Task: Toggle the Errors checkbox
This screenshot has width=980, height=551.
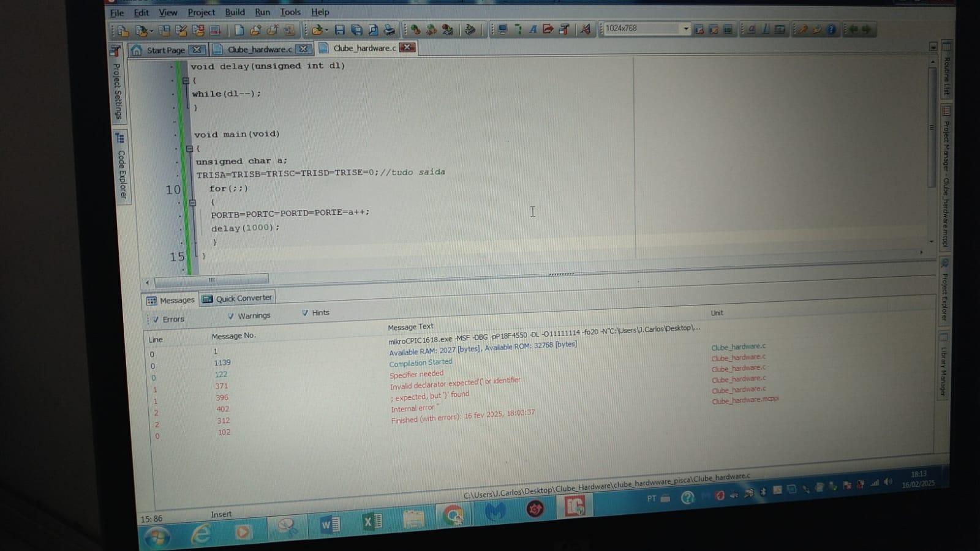Action: coord(156,320)
